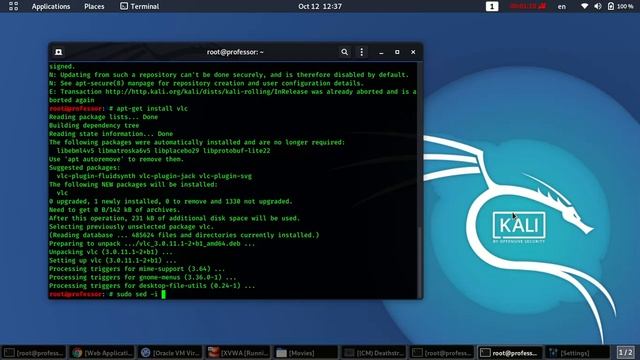This screenshot has width=640, height=360.
Task: Open the Places menu
Action: (x=94, y=7)
